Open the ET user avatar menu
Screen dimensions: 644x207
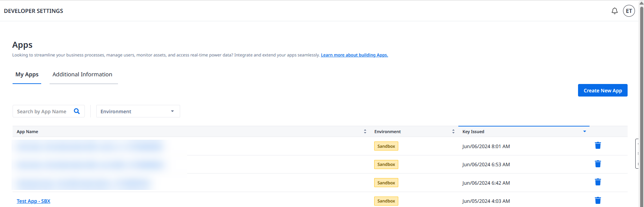tap(629, 11)
